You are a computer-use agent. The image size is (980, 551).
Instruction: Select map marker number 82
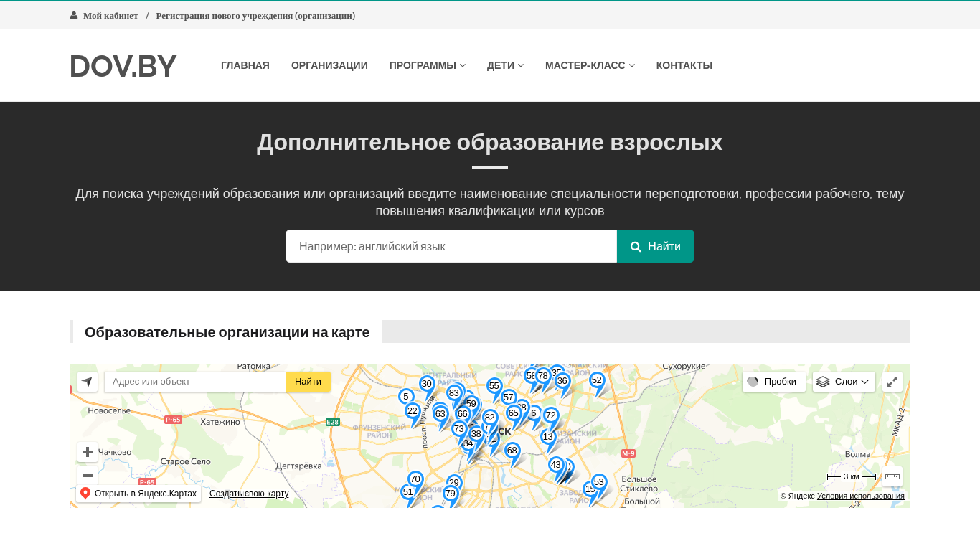[490, 418]
